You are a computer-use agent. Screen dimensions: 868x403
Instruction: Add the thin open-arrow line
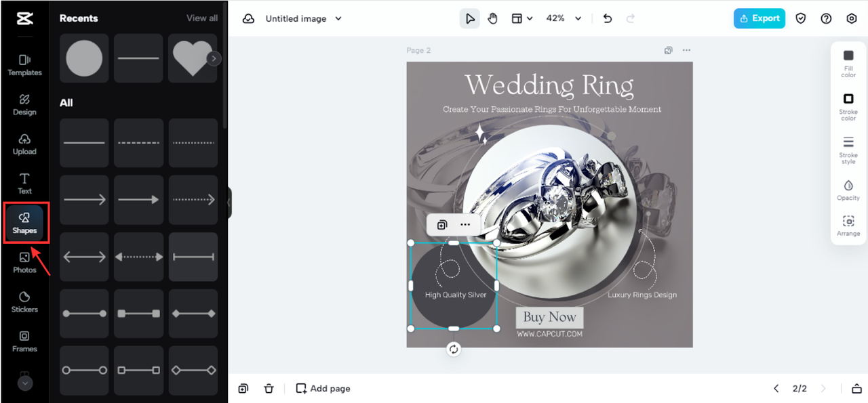(84, 200)
